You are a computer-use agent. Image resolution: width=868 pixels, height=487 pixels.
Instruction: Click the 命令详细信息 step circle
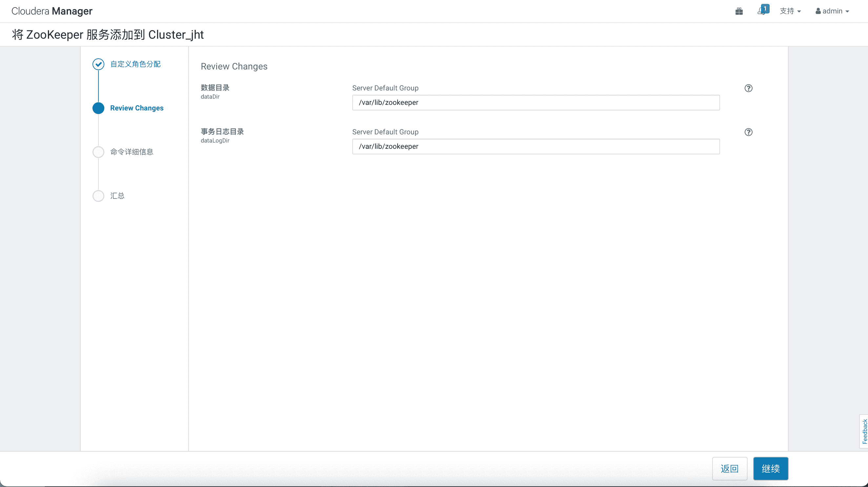pos(98,152)
